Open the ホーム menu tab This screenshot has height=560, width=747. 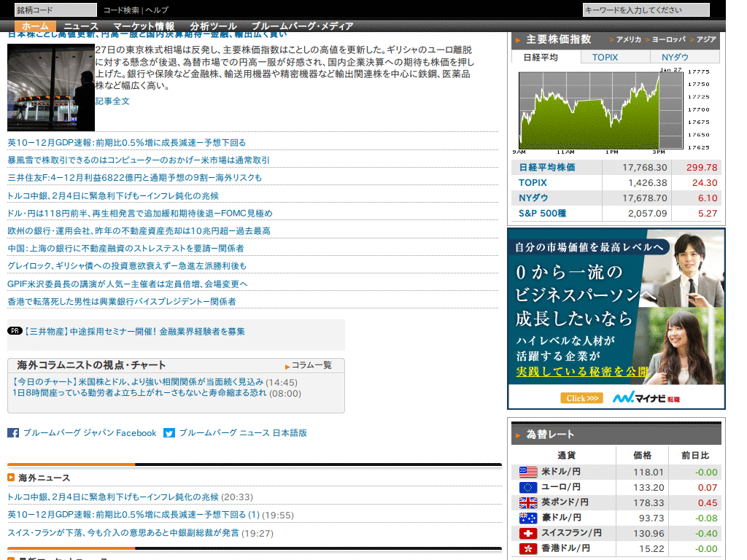coord(35,26)
